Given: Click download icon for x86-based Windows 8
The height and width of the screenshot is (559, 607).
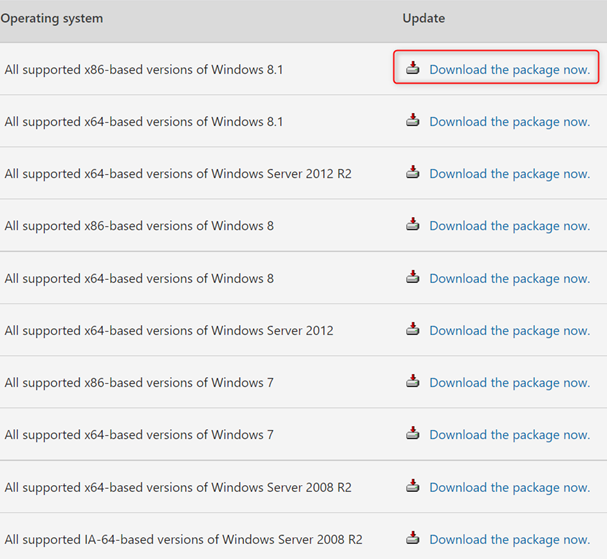Looking at the screenshot, I should click(413, 224).
